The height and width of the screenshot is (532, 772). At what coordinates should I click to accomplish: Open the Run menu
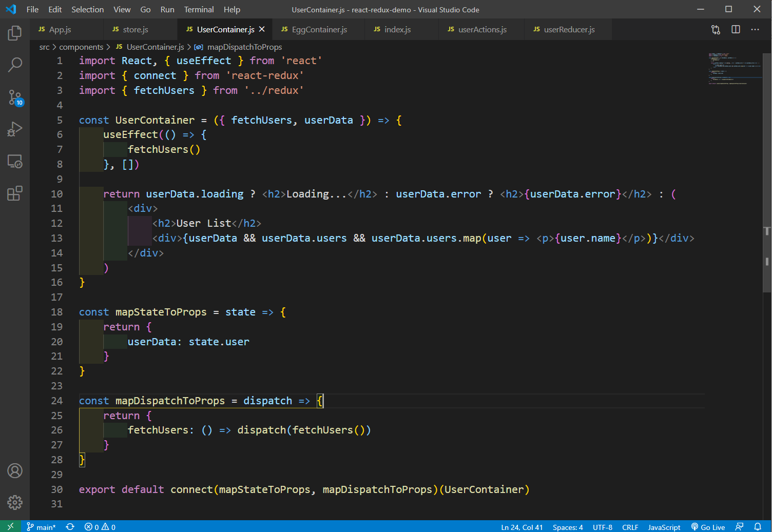click(167, 9)
